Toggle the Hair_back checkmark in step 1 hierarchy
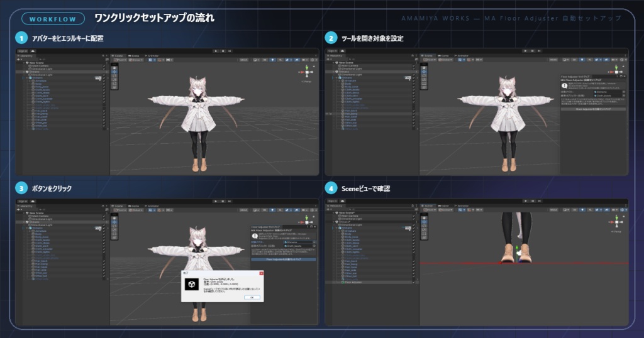The width and height of the screenshot is (644, 338). click(104, 111)
